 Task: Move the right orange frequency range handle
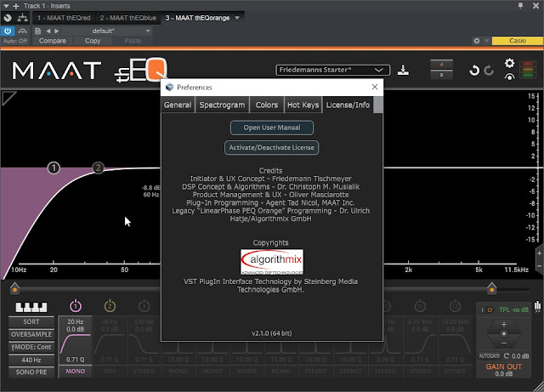point(491,288)
